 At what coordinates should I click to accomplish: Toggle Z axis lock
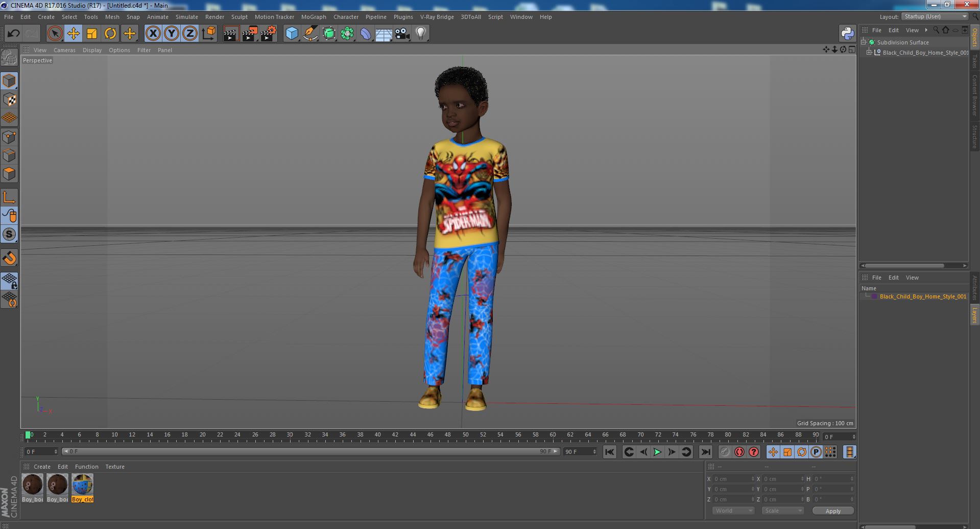click(189, 34)
